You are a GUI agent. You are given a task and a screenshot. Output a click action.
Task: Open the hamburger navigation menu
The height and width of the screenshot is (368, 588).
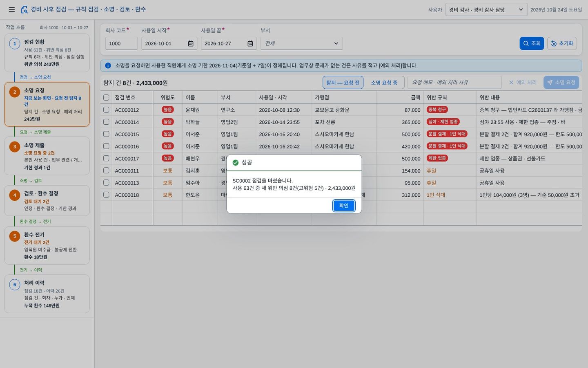click(x=11, y=9)
